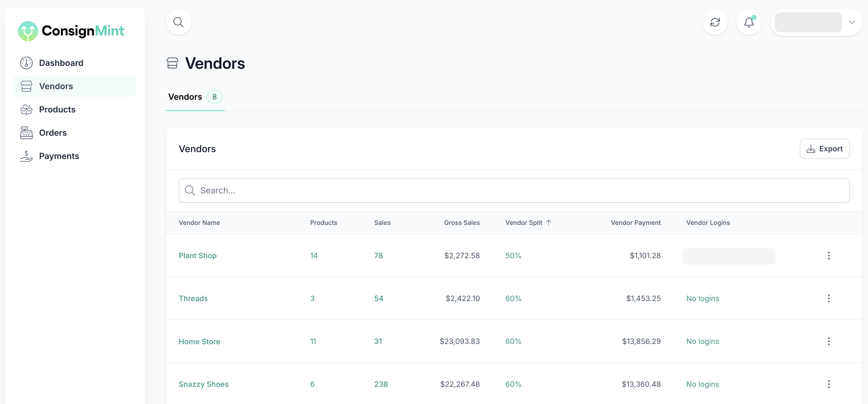Open Orders in the sidebar
Viewport: 868px width, 404px height.
53,133
